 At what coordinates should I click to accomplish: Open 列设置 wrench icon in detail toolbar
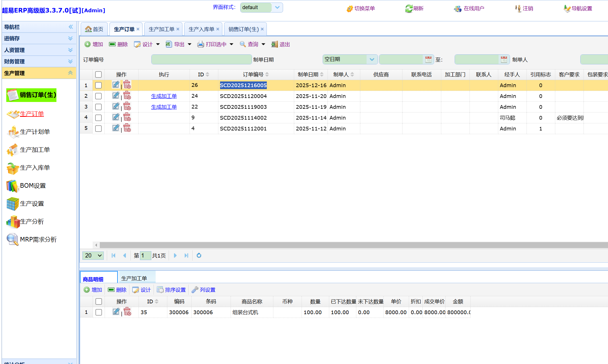(195, 290)
